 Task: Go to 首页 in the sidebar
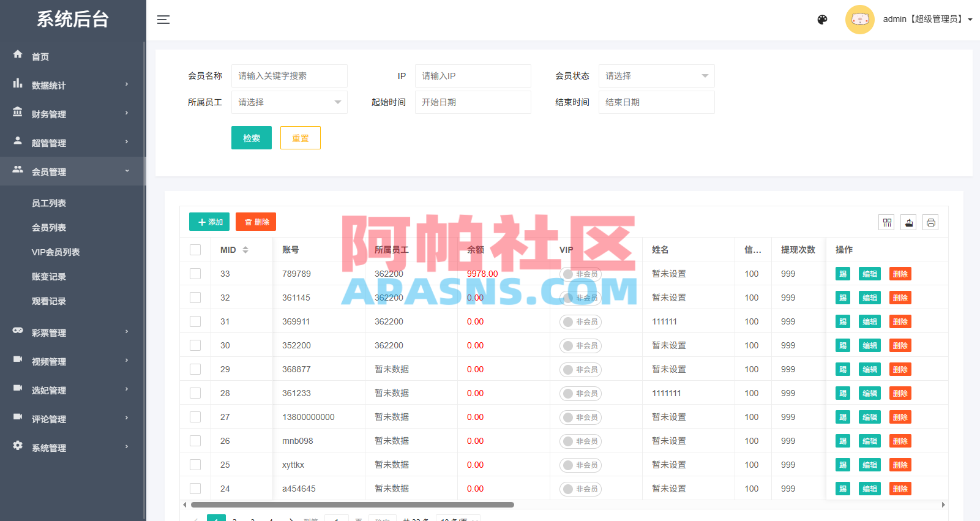click(73, 56)
